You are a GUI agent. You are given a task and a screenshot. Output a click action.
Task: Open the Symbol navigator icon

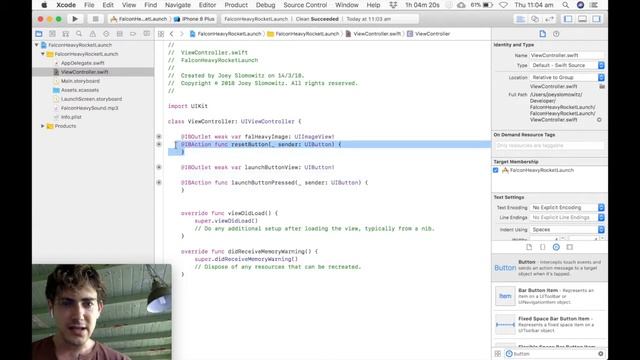(66, 34)
